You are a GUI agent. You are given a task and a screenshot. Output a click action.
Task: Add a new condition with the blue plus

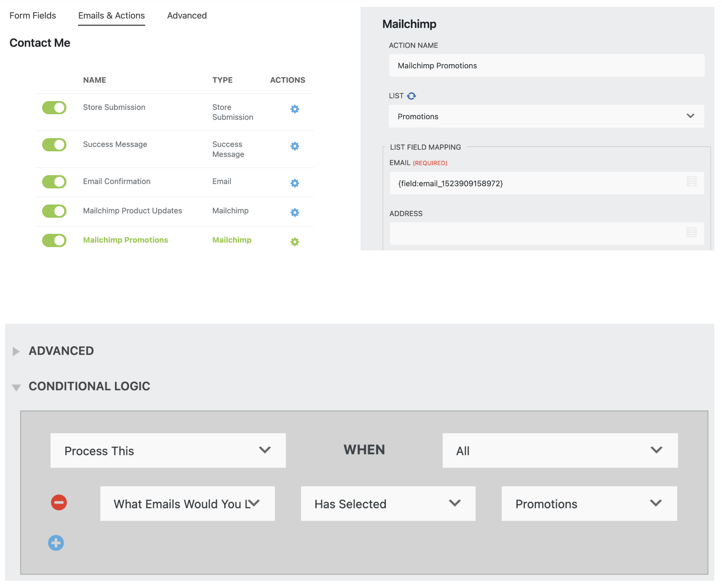[56, 542]
